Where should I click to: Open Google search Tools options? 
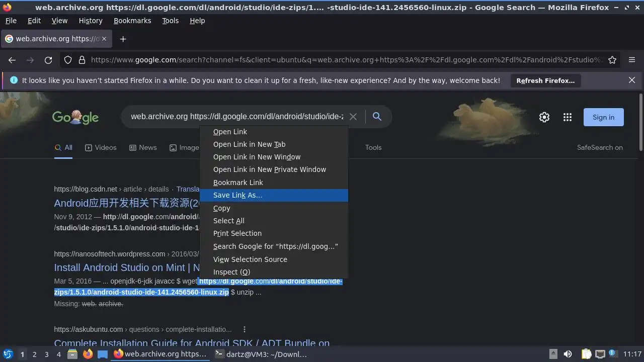373,147
